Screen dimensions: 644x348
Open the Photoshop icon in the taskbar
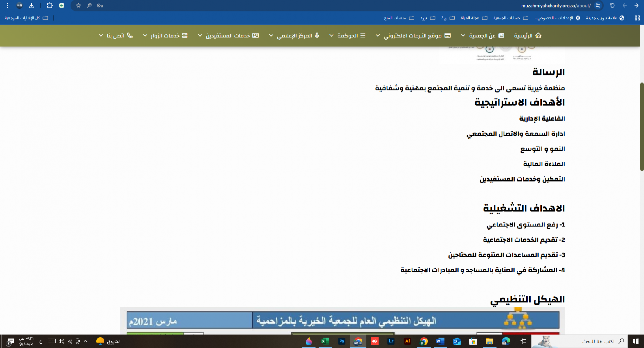[342, 341]
